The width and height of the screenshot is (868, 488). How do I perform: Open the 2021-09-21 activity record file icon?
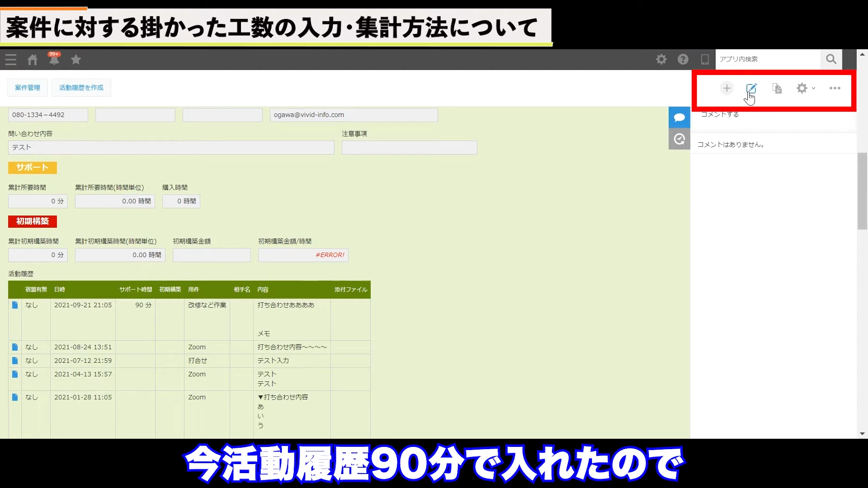click(x=15, y=305)
